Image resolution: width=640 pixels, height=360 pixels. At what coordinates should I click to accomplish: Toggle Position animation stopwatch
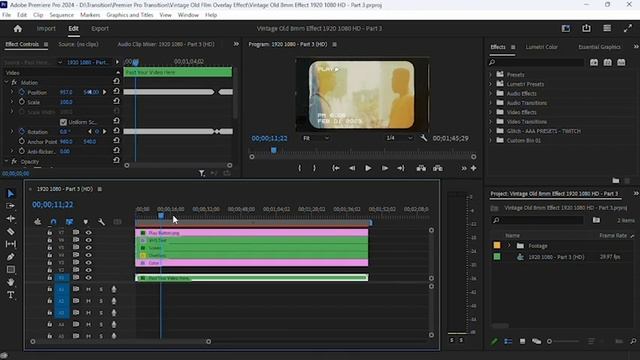tap(22, 92)
